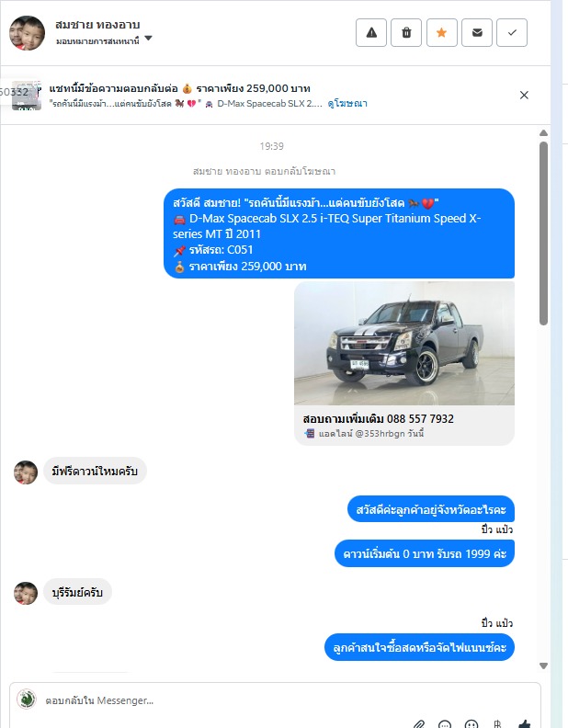Dismiss the ad banner with X
The width and height of the screenshot is (568, 728).
click(x=524, y=95)
